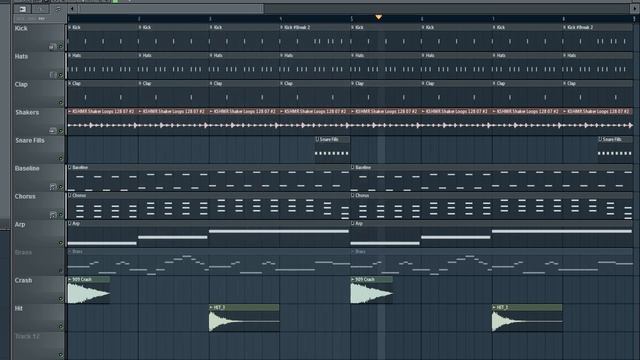This screenshot has width=640, height=360.
Task: Select the second Arp pattern clip
Action: [x=492, y=234]
